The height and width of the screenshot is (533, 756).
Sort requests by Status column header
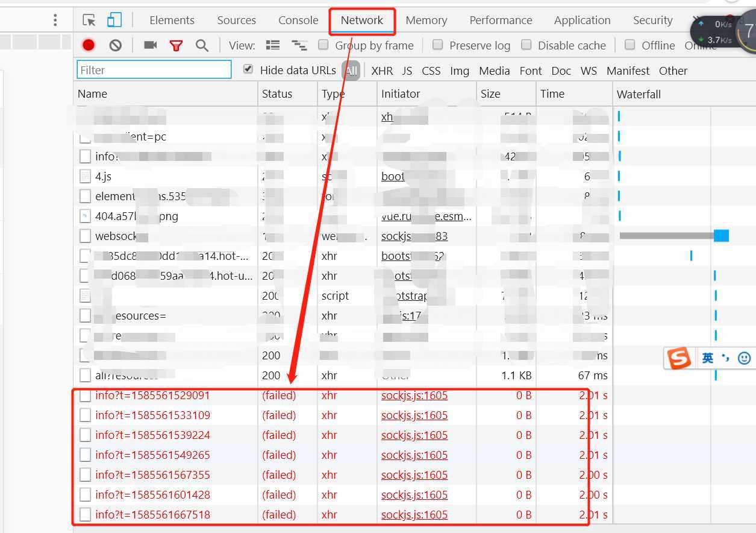(277, 93)
